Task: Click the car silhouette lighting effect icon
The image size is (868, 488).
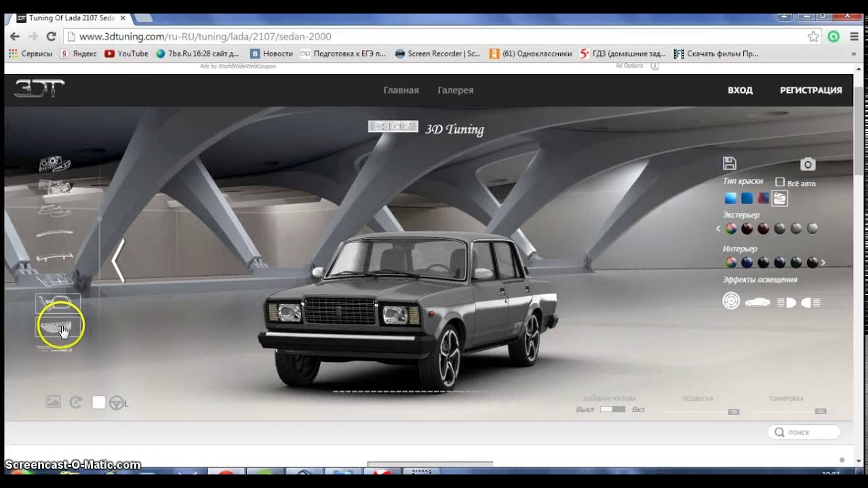Action: pos(757,302)
